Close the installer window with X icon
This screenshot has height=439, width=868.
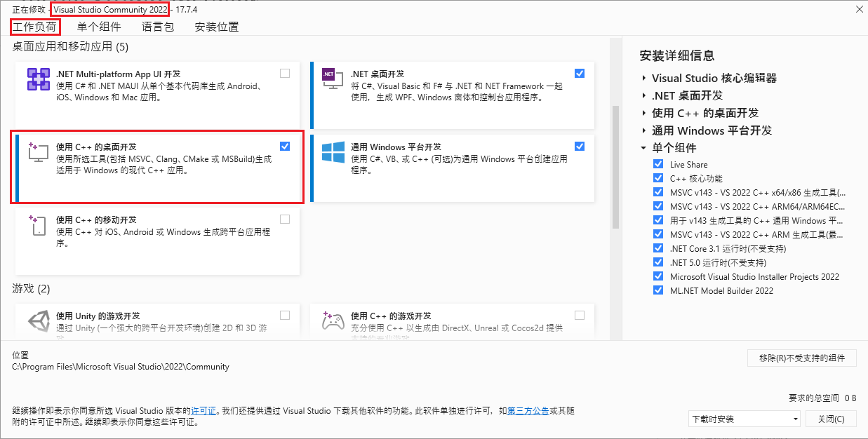click(859, 9)
